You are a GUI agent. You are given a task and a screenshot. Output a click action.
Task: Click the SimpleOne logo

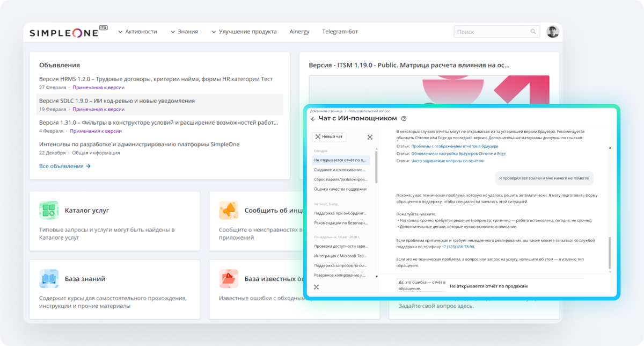[68, 32]
